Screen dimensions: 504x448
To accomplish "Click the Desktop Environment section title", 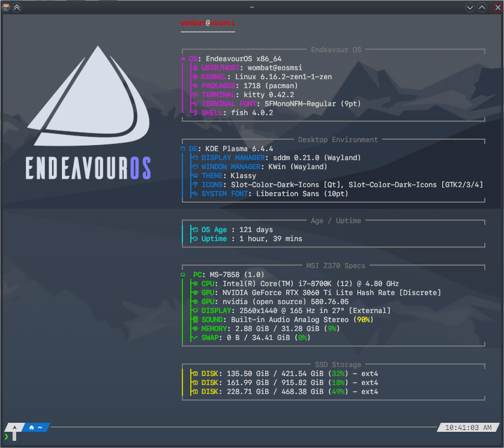I will click(338, 140).
